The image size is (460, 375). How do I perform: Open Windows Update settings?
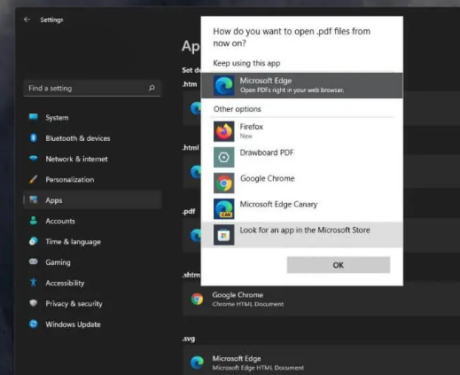(x=92, y=324)
